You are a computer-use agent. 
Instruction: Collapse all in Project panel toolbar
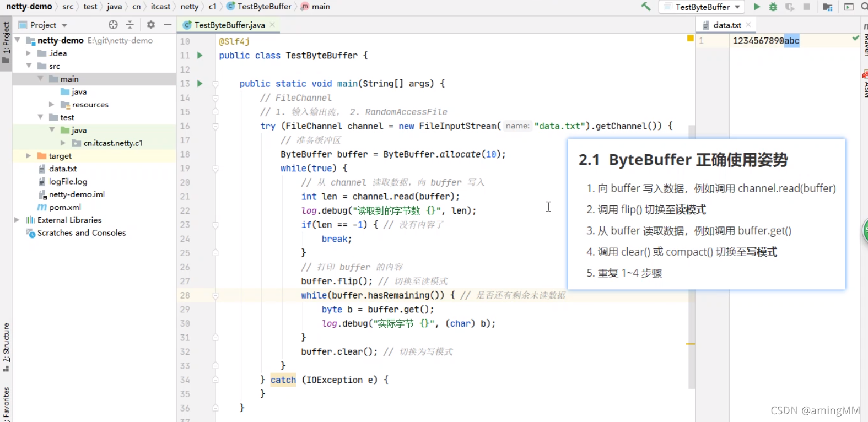pos(130,25)
